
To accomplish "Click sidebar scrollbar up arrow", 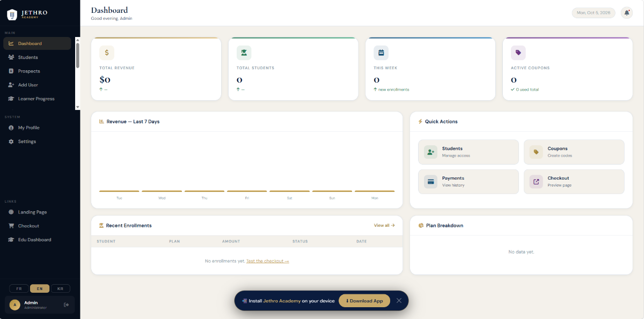I will 77,40.
